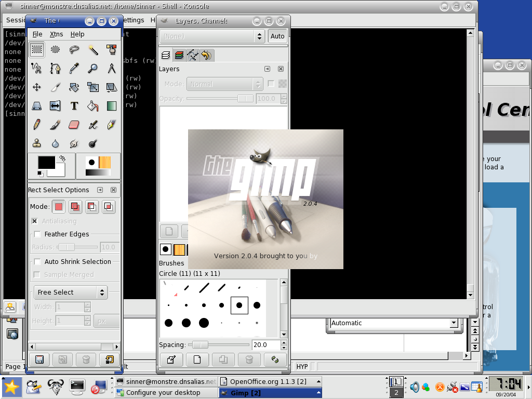Toggle the Sample Merged checkbox
Image resolution: width=532 pixels, height=399 pixels.
click(37, 275)
